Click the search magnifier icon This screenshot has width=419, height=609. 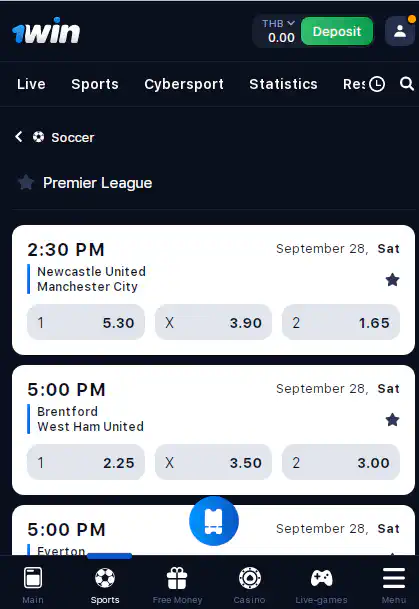407,84
